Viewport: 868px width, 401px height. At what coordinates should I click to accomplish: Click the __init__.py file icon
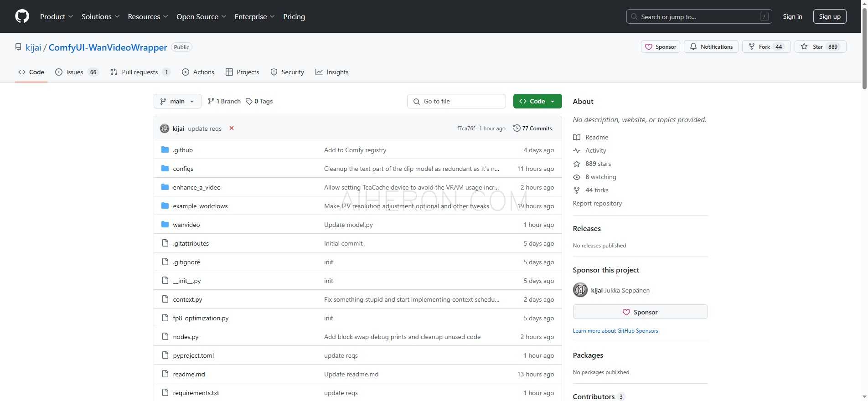pyautogui.click(x=165, y=281)
